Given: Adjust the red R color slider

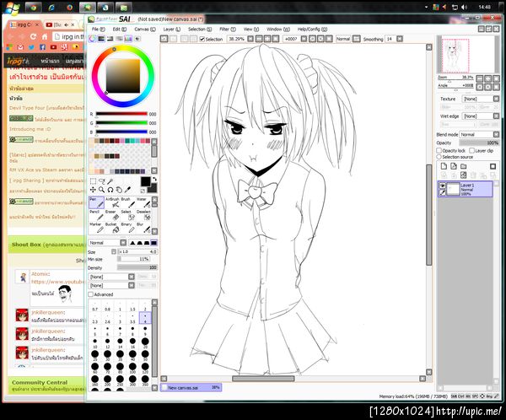Looking at the screenshot, I should pyautogui.click(x=121, y=114).
